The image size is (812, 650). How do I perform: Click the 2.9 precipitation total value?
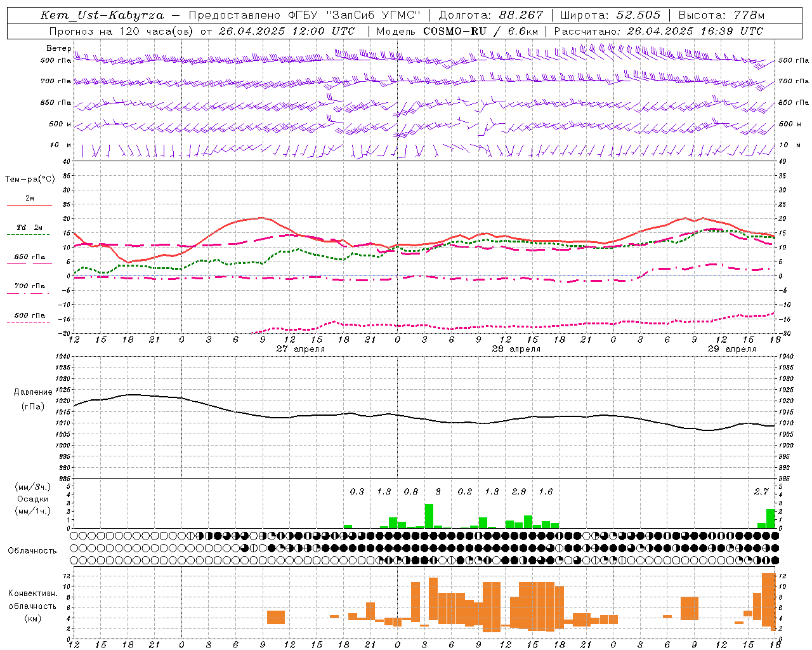(519, 491)
